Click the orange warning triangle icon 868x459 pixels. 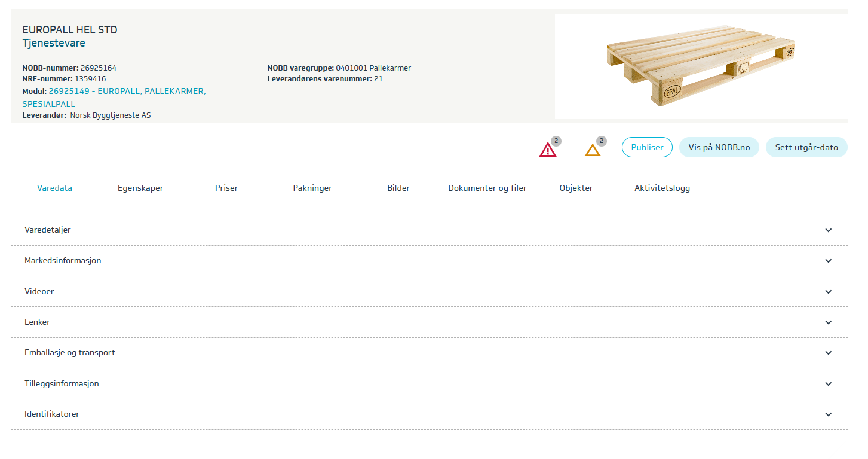[x=592, y=150]
